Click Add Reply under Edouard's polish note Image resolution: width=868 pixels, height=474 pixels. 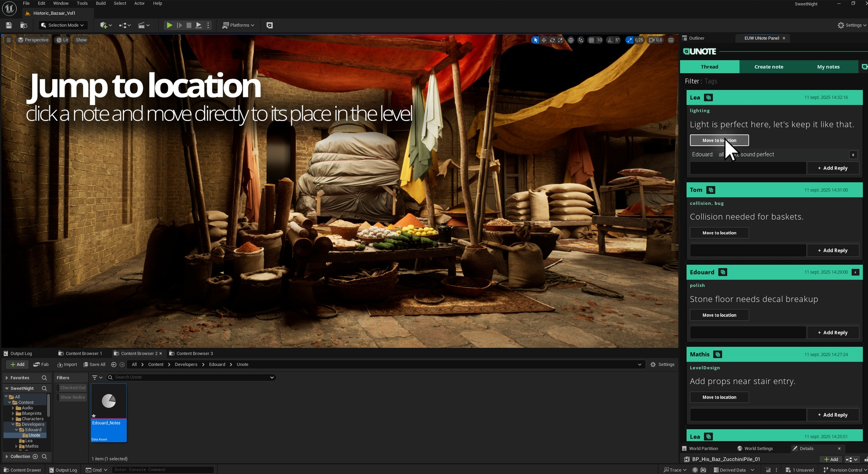832,333
